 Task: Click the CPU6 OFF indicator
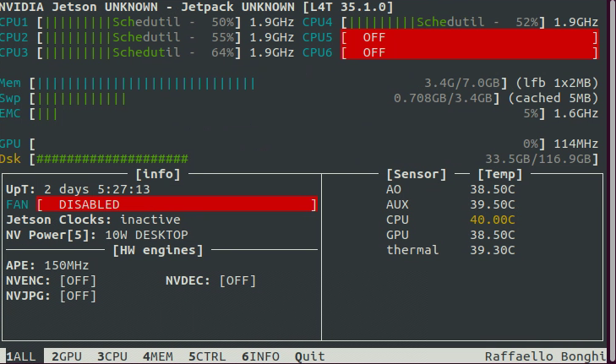pos(470,52)
